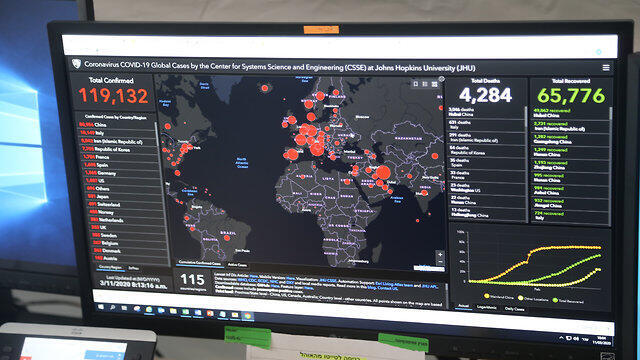Select Iran (Islamic Republic of) in confirmed list
Screen dimensions: 640x360
point(117,141)
